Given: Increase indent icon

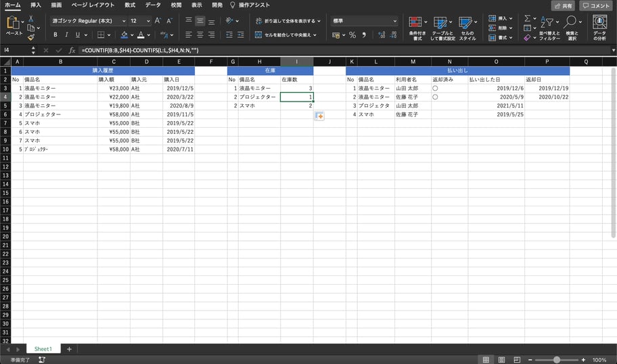Looking at the screenshot, I should pyautogui.click(x=240, y=35).
